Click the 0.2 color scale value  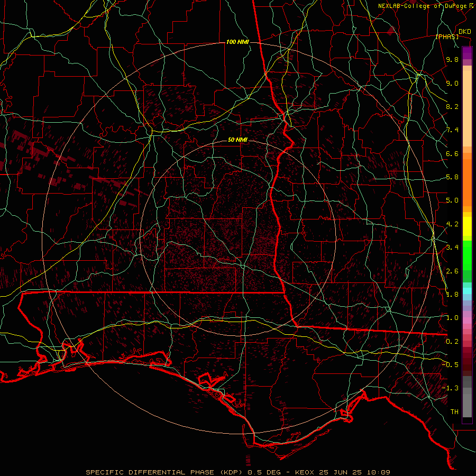point(452,342)
